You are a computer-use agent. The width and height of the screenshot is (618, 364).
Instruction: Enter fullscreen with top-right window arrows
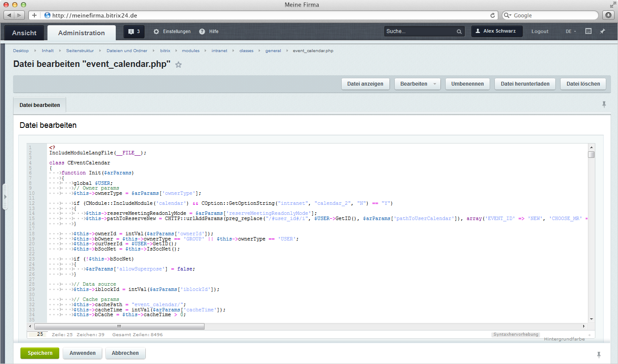coord(612,5)
